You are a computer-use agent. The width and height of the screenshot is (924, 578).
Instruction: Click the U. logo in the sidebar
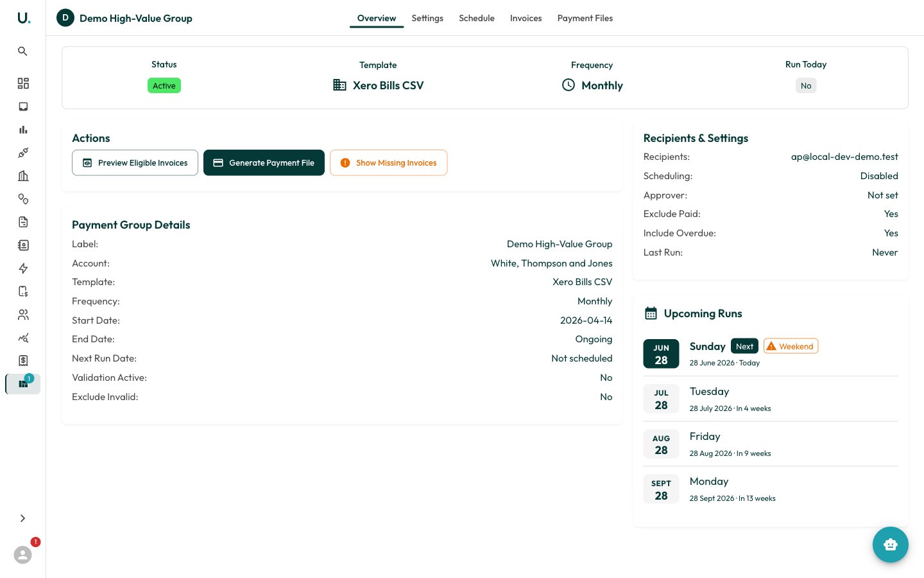(x=23, y=18)
